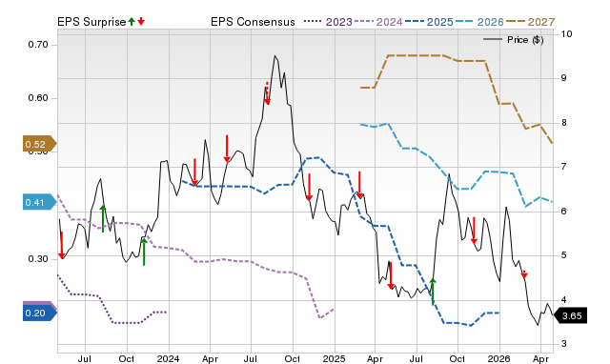This screenshot has width=610, height=364.
Task: Click the 2026 time axis label
Action: [x=499, y=358]
